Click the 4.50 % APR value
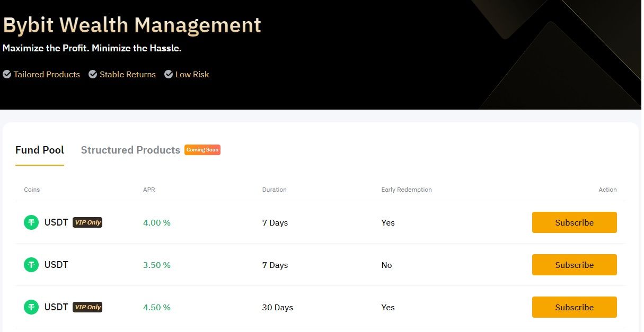Screen dimensions: 644x332 [x=156, y=307]
